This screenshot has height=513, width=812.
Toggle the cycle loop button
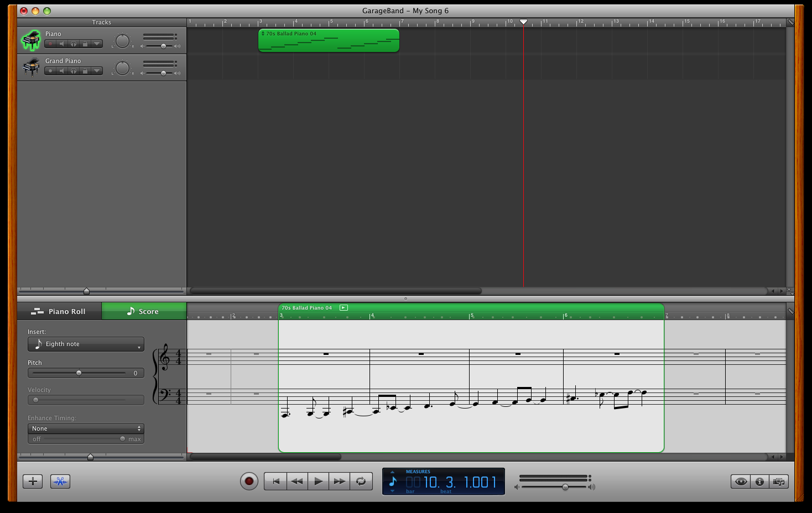[x=361, y=481]
